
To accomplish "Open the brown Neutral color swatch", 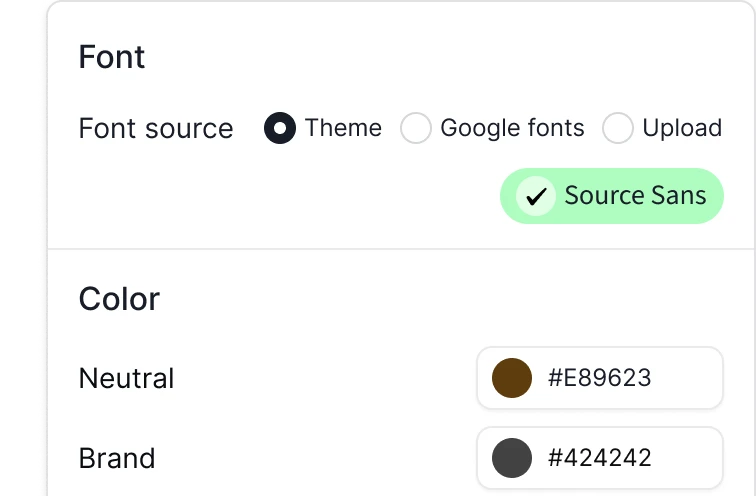I will [x=512, y=378].
